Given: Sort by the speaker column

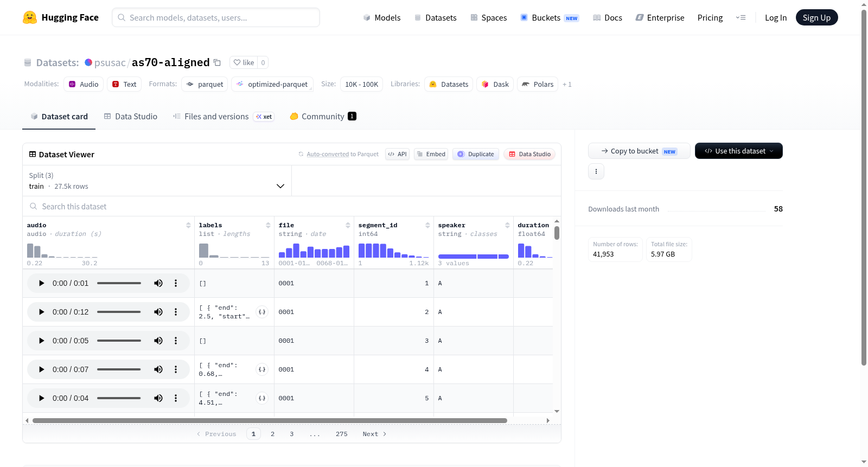Looking at the screenshot, I should 507,225.
